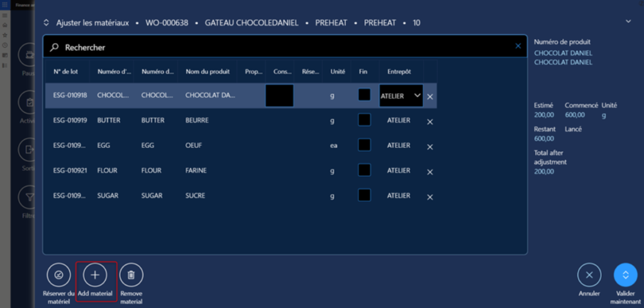644x308 pixels.
Task: Click the Add material plus icon
Action: point(95,275)
